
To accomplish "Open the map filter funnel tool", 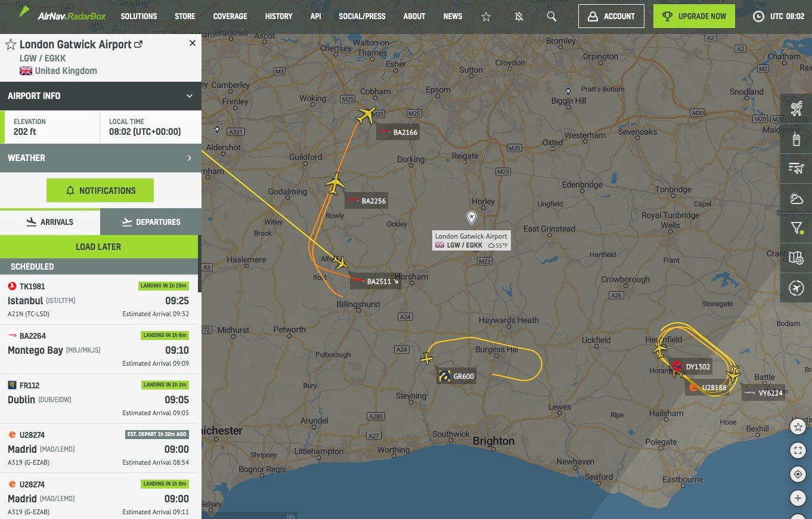I will tap(796, 228).
